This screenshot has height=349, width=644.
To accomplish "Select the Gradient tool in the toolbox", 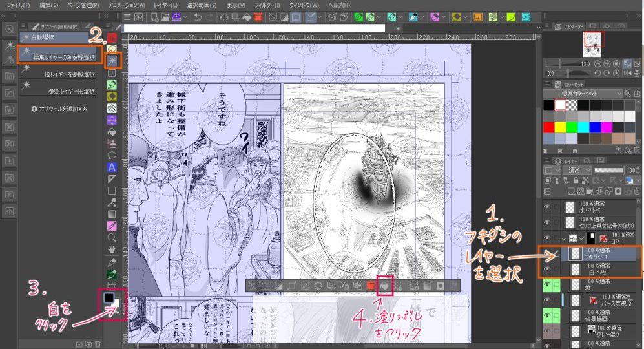I will pyautogui.click(x=112, y=214).
